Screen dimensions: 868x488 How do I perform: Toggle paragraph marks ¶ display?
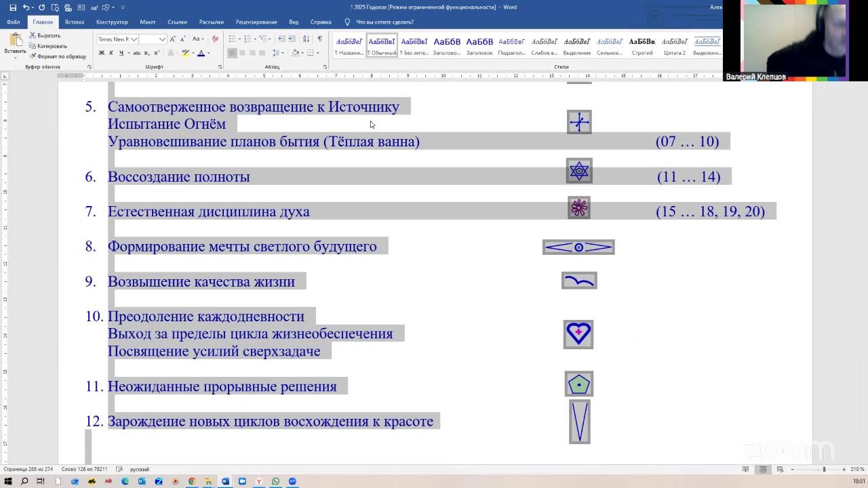(320, 39)
